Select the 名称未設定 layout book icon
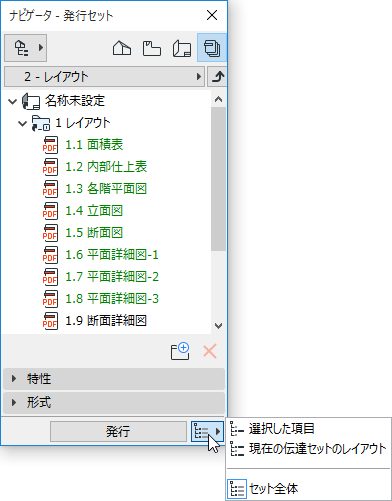392x501 pixels. coord(31,101)
